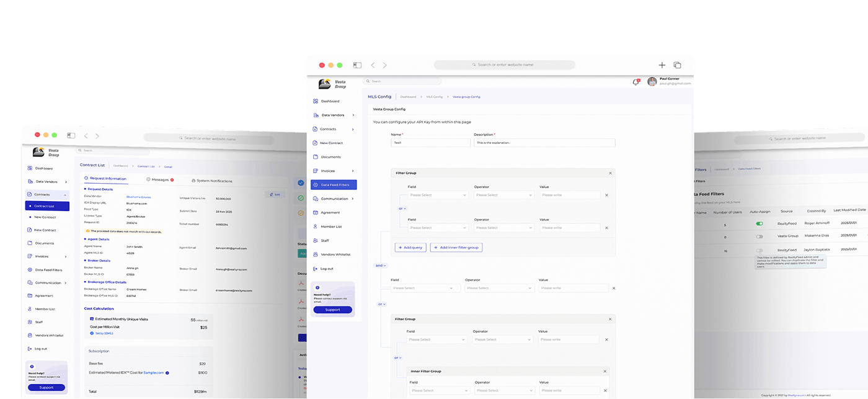The image size is (868, 399).
Task: Click Staff icon in center window sidebar
Action: 316,240
